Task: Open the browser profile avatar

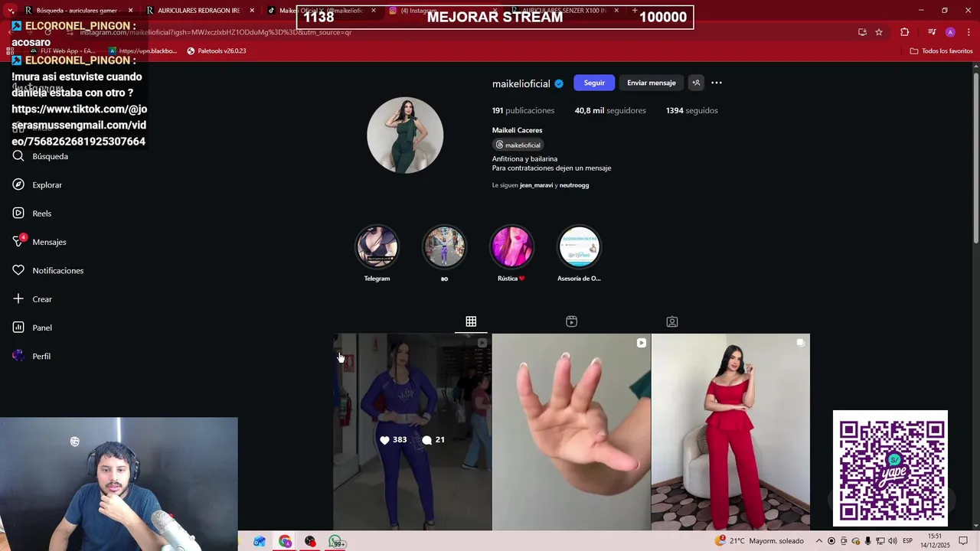Action: [x=950, y=32]
